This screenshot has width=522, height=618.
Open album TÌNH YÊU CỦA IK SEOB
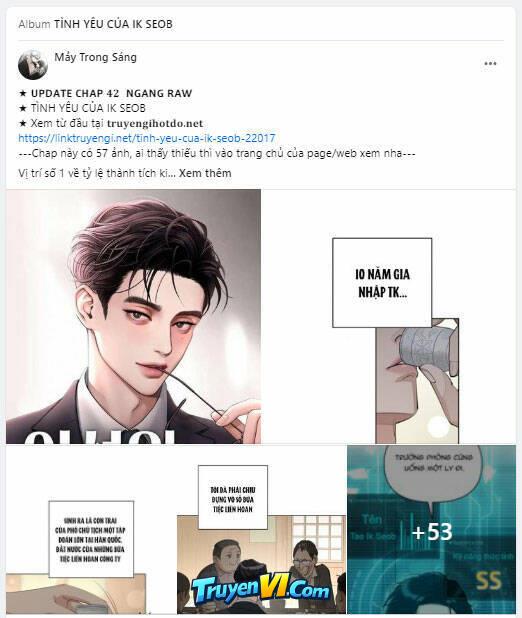pos(113,24)
